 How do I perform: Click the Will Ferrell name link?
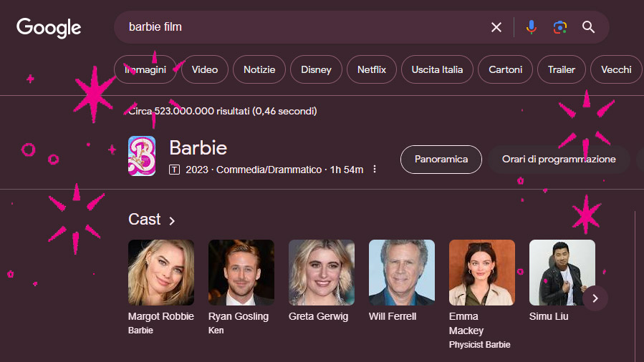pyautogui.click(x=393, y=316)
